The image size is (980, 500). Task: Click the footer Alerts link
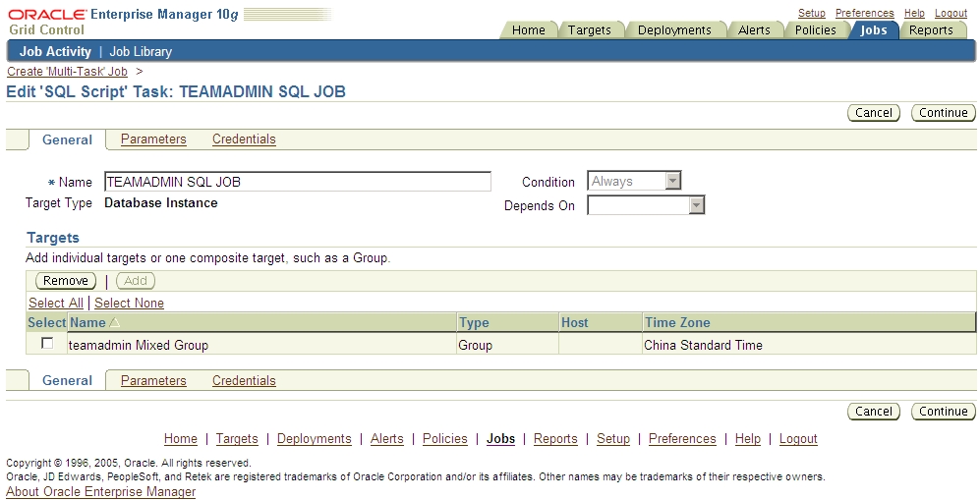(x=387, y=439)
